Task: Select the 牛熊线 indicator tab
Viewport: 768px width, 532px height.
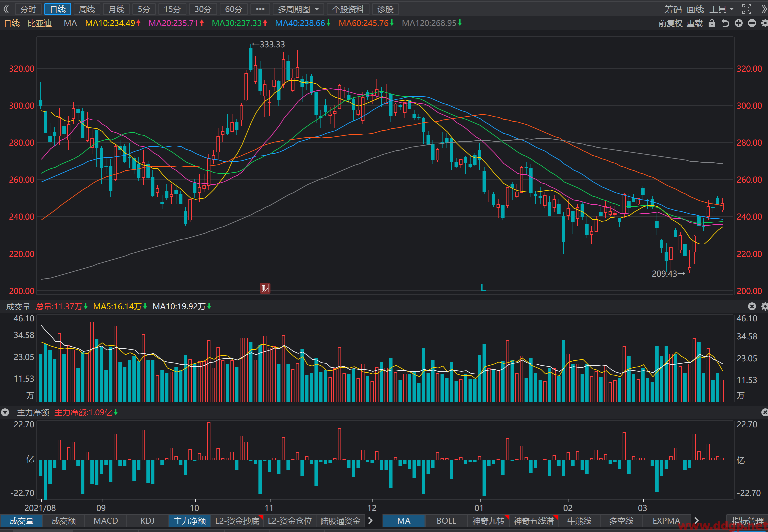Action: click(579, 521)
